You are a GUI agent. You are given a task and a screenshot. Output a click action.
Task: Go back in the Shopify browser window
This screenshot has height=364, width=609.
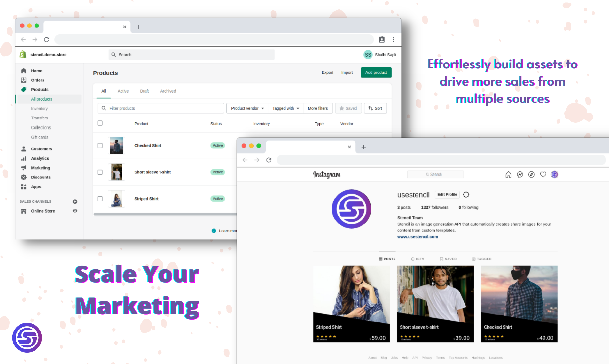click(23, 40)
